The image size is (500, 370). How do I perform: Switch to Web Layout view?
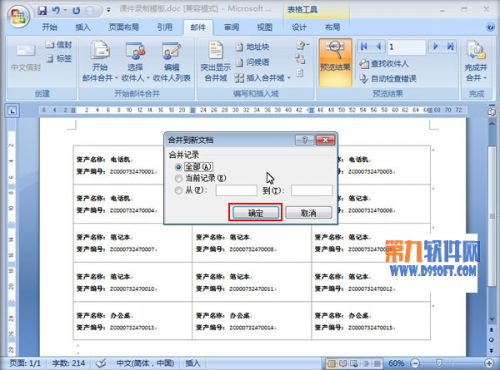click(354, 363)
